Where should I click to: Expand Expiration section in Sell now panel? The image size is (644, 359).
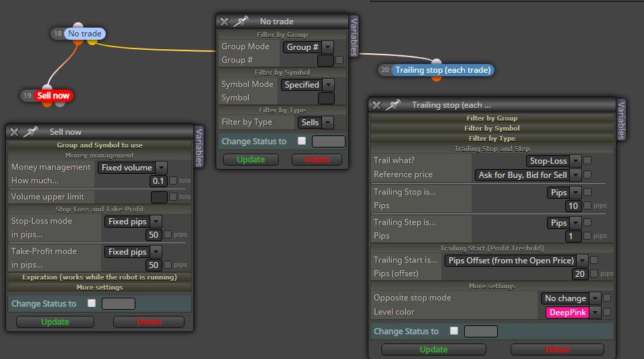100,278
